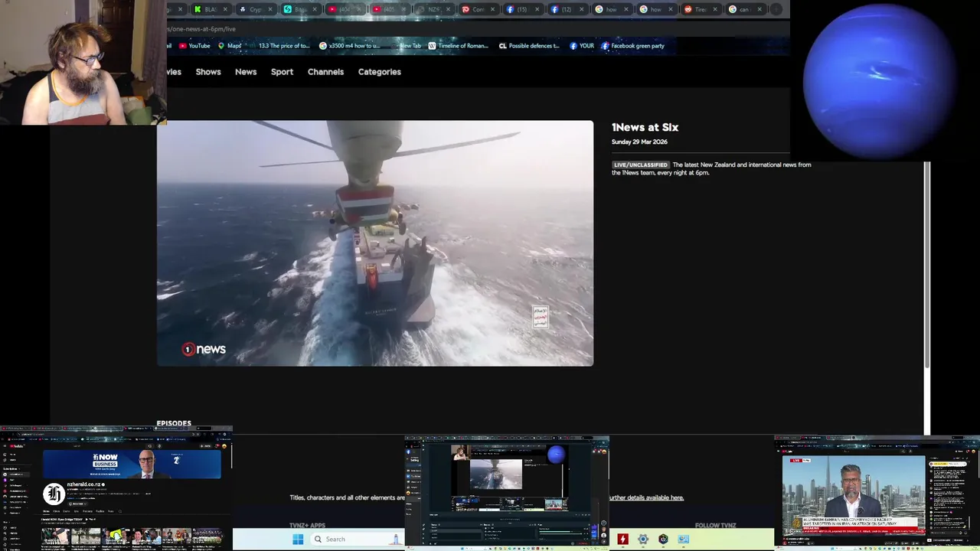The width and height of the screenshot is (980, 551).
Task: Open the Settings gear taskbar icon
Action: tap(643, 540)
